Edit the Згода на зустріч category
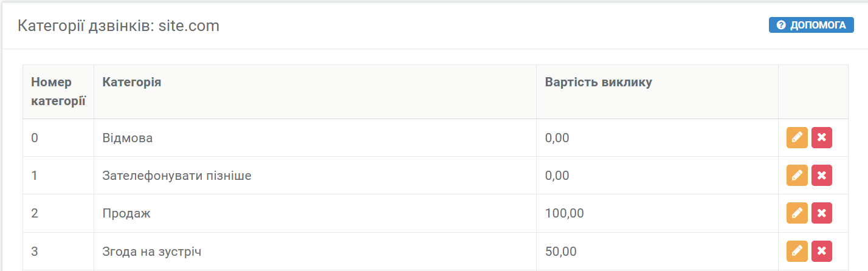This screenshot has height=271, width=868. 797,251
